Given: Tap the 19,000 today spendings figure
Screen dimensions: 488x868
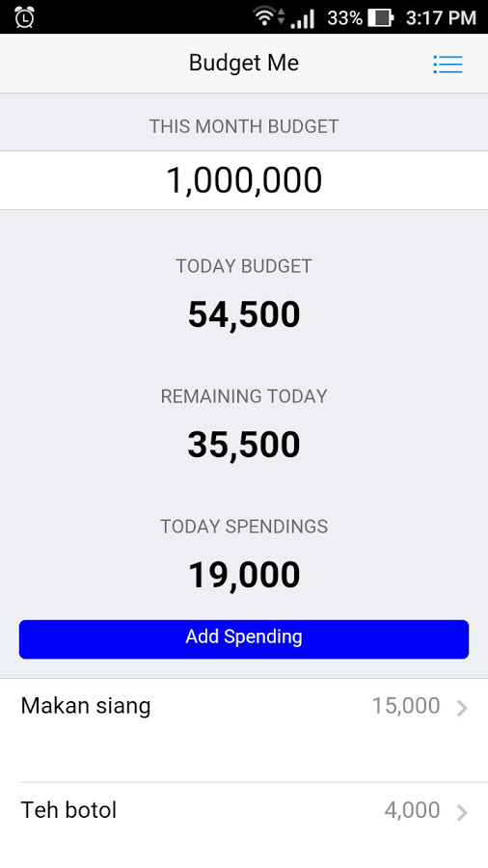Looking at the screenshot, I should click(244, 575).
